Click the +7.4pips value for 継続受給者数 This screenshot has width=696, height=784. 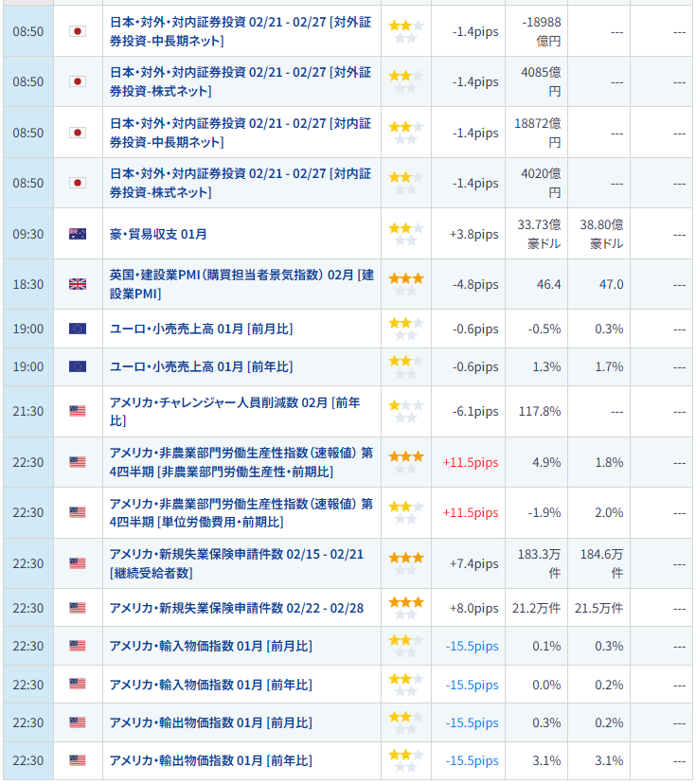(x=474, y=563)
